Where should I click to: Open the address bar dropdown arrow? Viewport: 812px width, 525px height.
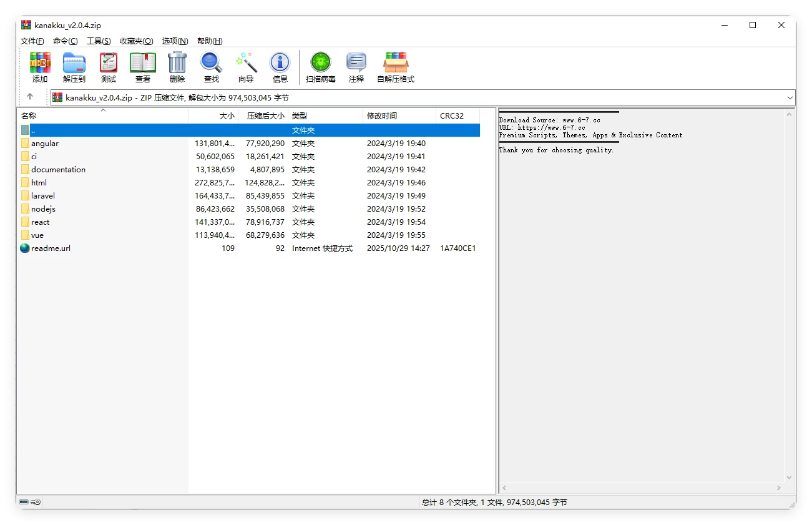point(790,97)
